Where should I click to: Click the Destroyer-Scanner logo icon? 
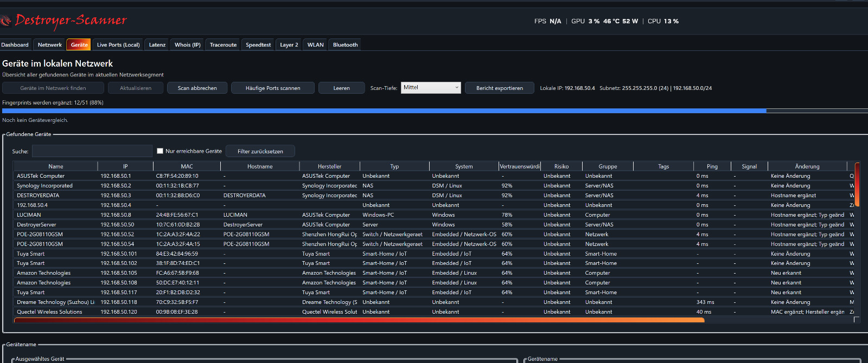(5, 21)
